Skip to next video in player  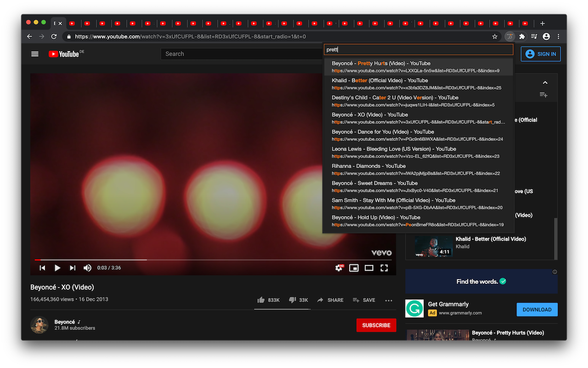pos(73,268)
